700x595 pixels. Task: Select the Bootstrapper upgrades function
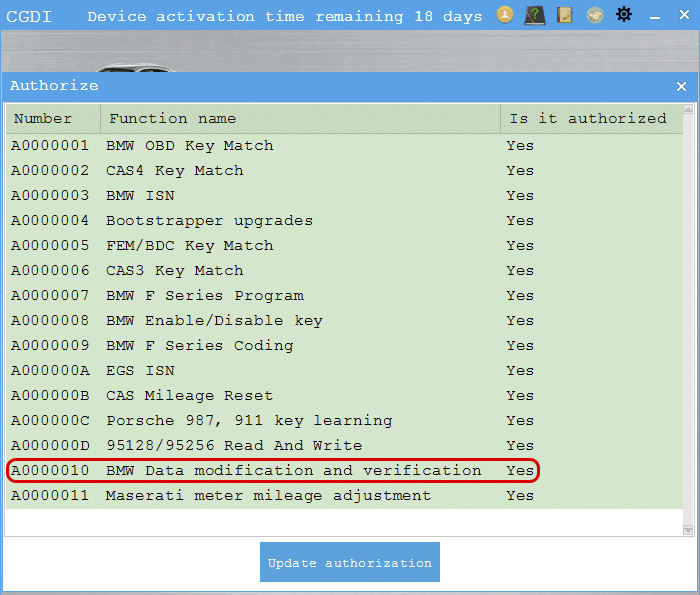209,221
